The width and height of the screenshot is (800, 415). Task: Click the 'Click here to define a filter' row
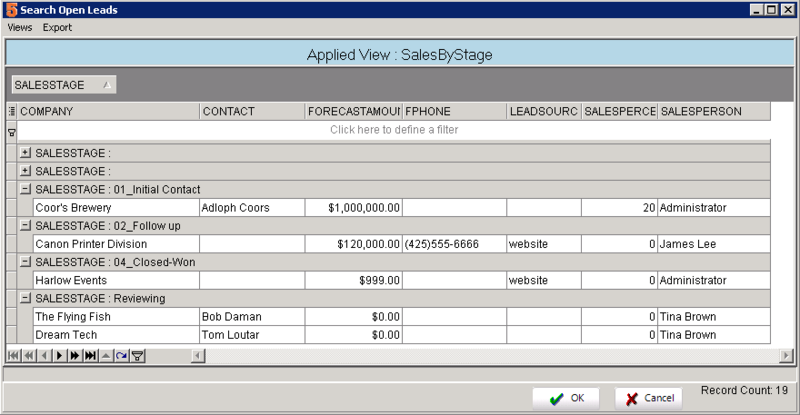(394, 130)
